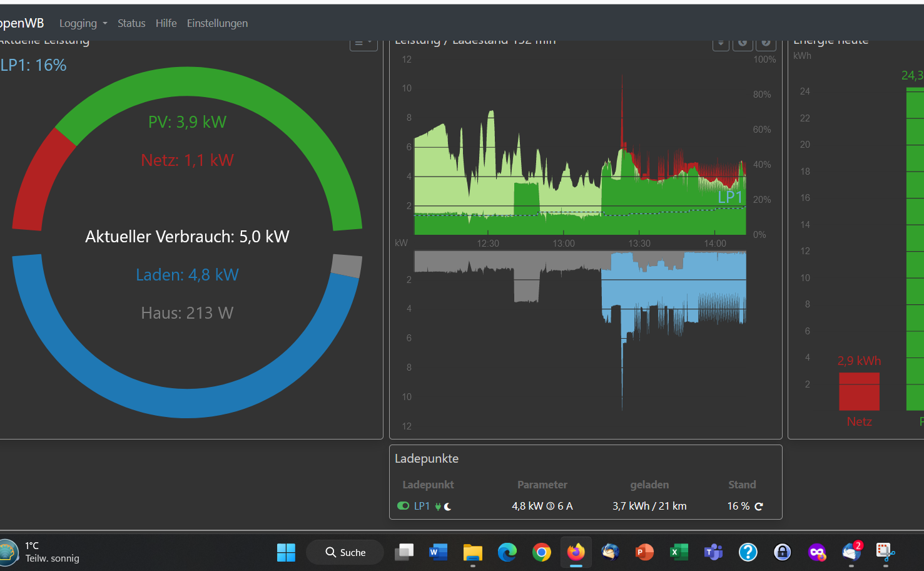Screen dimensions: 924x571
Task: Click the plug icon next to LP1
Action: 438,507
